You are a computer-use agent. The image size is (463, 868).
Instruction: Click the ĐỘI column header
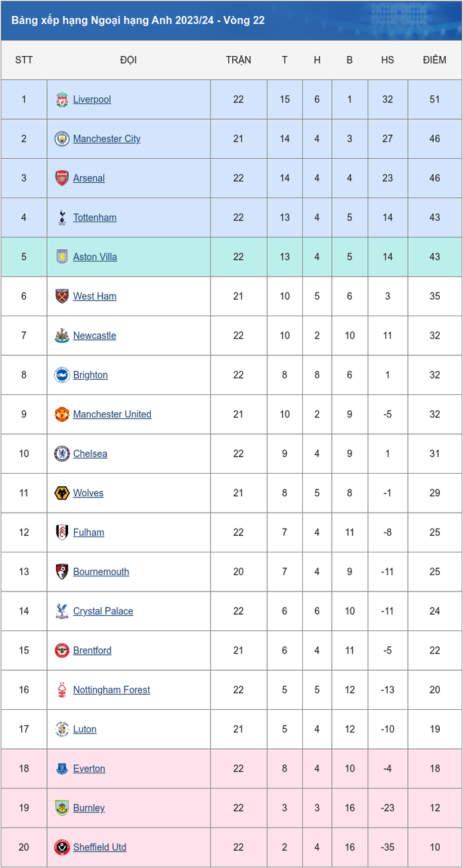tap(128, 60)
